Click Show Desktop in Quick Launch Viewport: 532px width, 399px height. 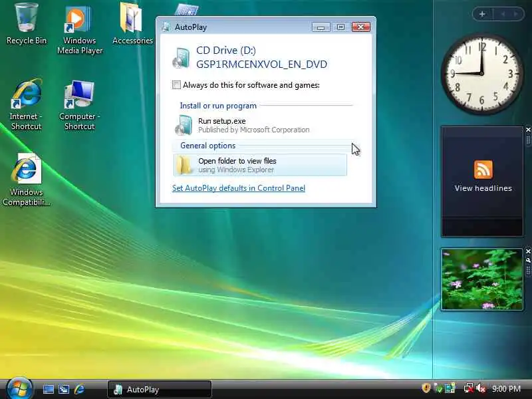pyautogui.click(x=48, y=389)
